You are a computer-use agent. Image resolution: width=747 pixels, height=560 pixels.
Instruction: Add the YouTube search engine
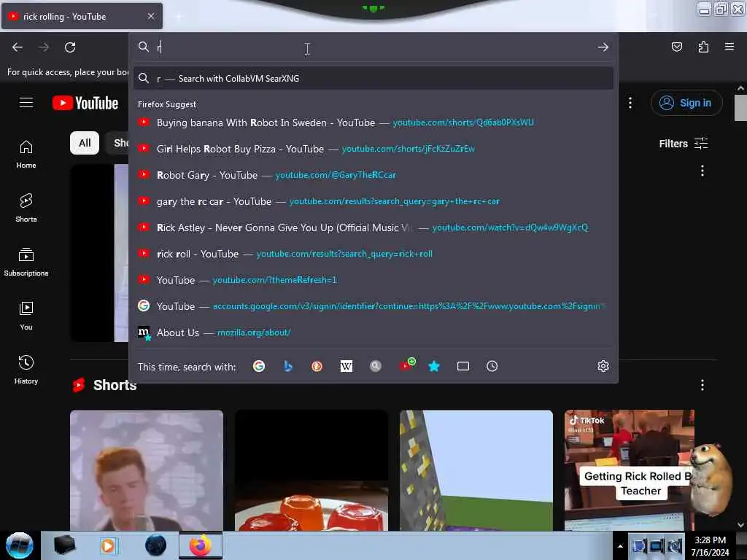point(406,365)
